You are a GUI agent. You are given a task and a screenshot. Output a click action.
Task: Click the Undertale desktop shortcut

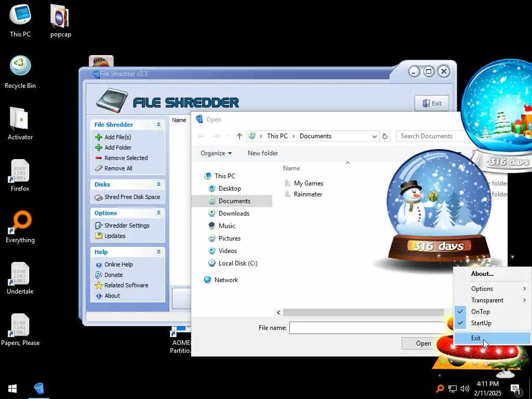(x=20, y=278)
